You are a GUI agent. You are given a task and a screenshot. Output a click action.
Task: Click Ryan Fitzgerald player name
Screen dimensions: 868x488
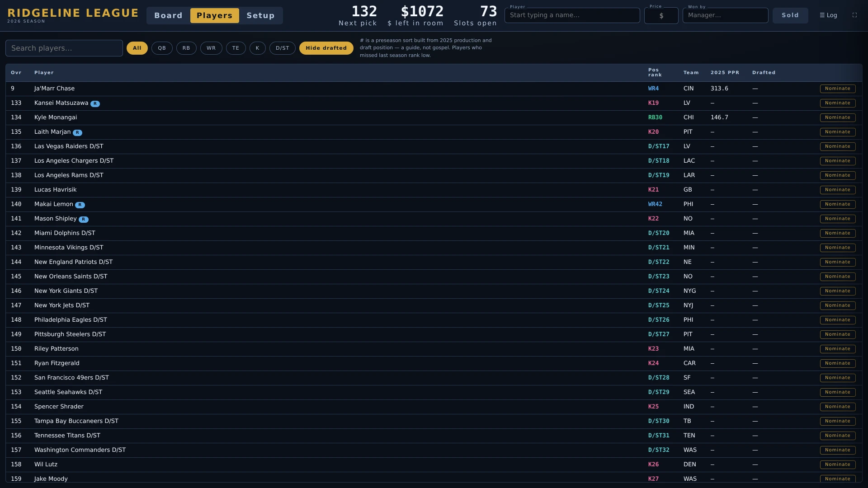pyautogui.click(x=57, y=363)
